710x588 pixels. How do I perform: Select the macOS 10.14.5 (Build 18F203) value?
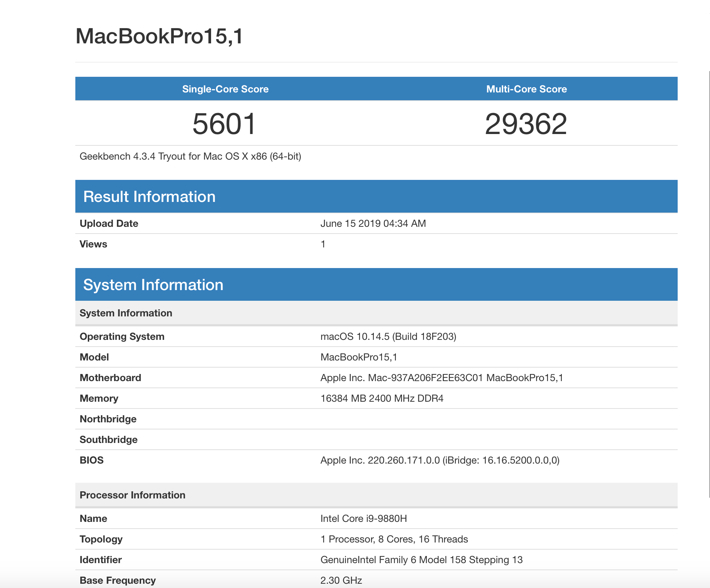(388, 337)
